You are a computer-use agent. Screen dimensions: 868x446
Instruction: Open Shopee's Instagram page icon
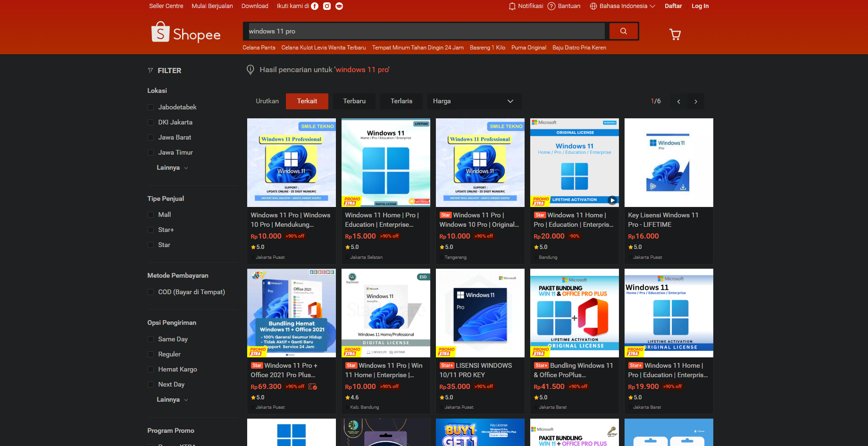[327, 6]
